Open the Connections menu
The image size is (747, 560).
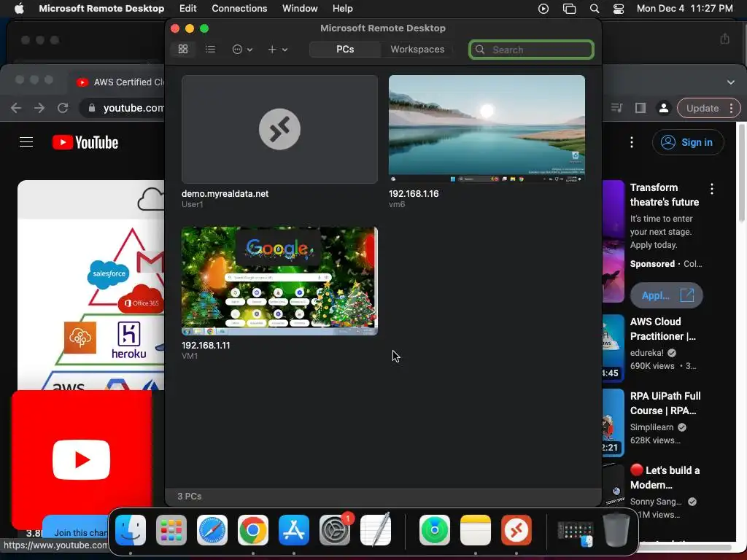(239, 9)
